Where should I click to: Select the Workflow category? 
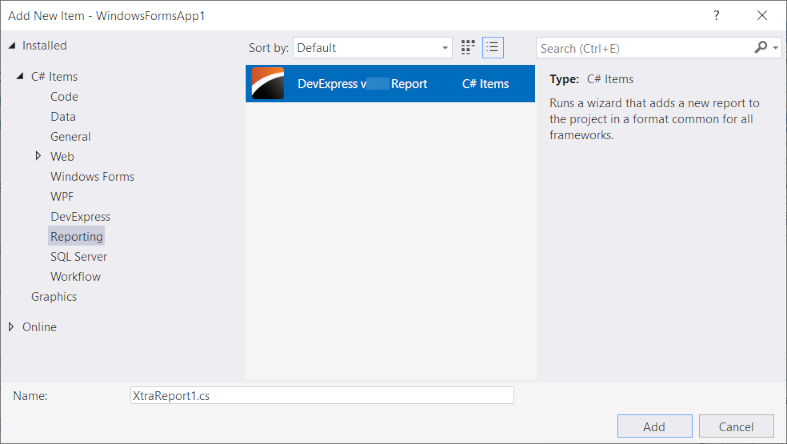point(75,276)
